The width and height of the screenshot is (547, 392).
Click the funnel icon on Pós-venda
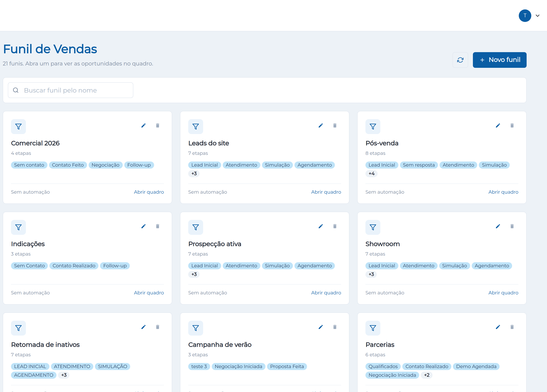[x=373, y=127]
